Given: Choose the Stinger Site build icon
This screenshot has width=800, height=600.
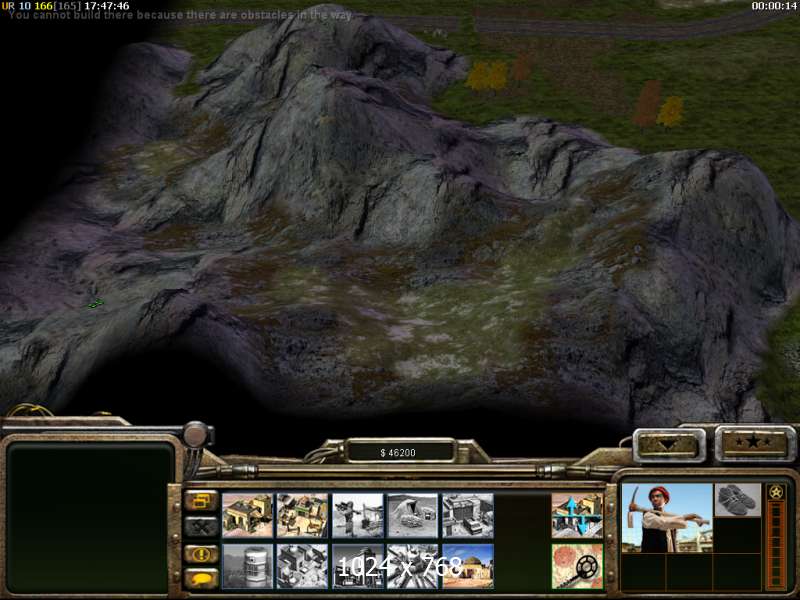Looking at the screenshot, I should pos(358,515).
